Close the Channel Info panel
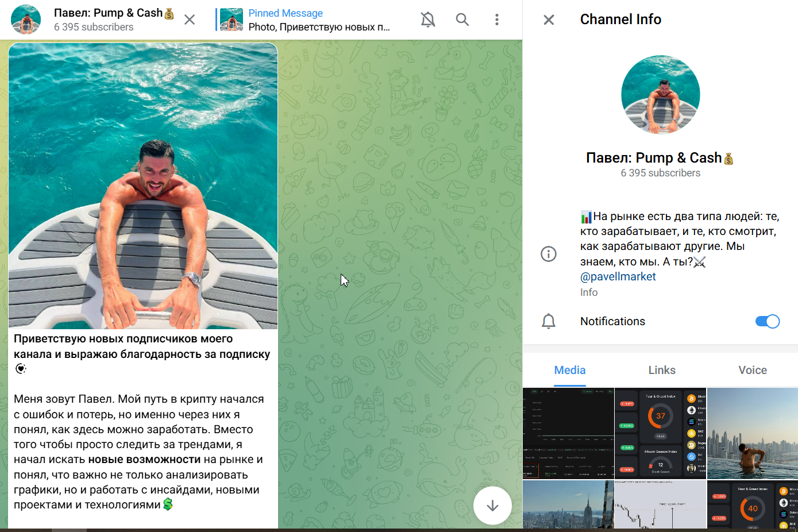Image resolution: width=798 pixels, height=532 pixels. (x=549, y=20)
